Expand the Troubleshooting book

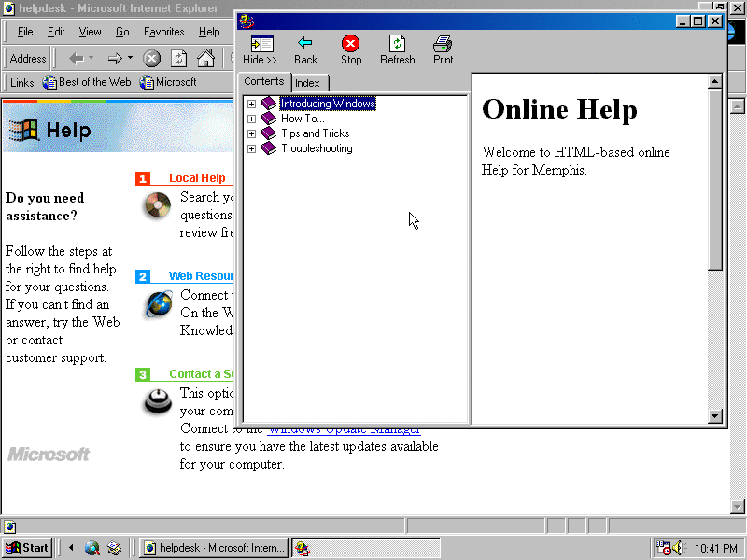click(251, 148)
